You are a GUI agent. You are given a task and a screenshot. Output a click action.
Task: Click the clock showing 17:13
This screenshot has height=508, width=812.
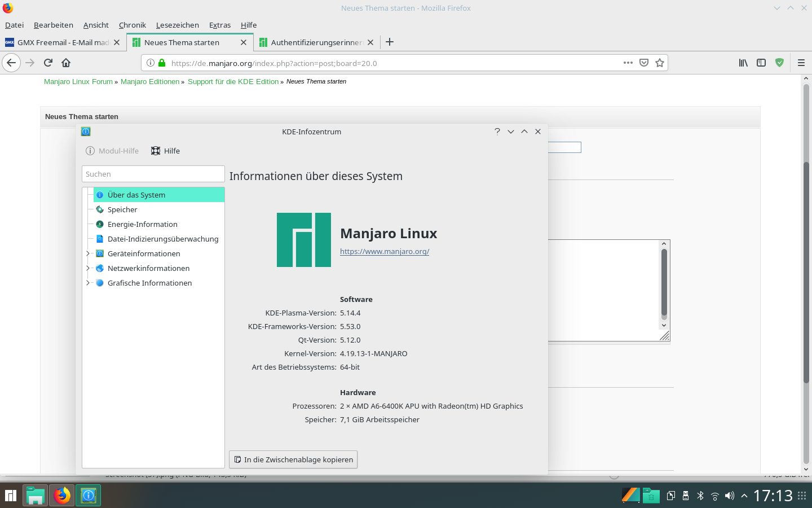pyautogui.click(x=773, y=496)
